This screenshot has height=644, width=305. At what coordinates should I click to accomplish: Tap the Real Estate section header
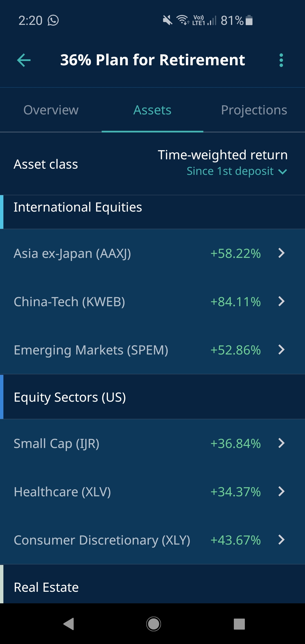click(x=152, y=584)
